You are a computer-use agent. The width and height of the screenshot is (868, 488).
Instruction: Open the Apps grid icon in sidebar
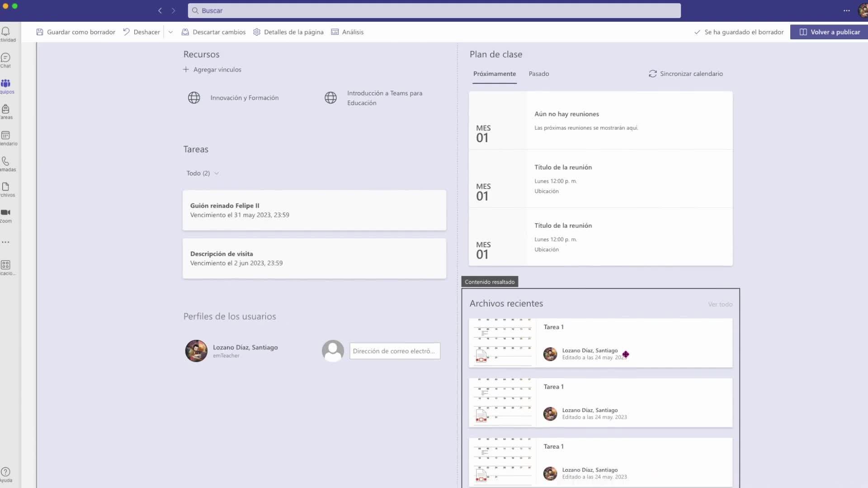(5, 265)
